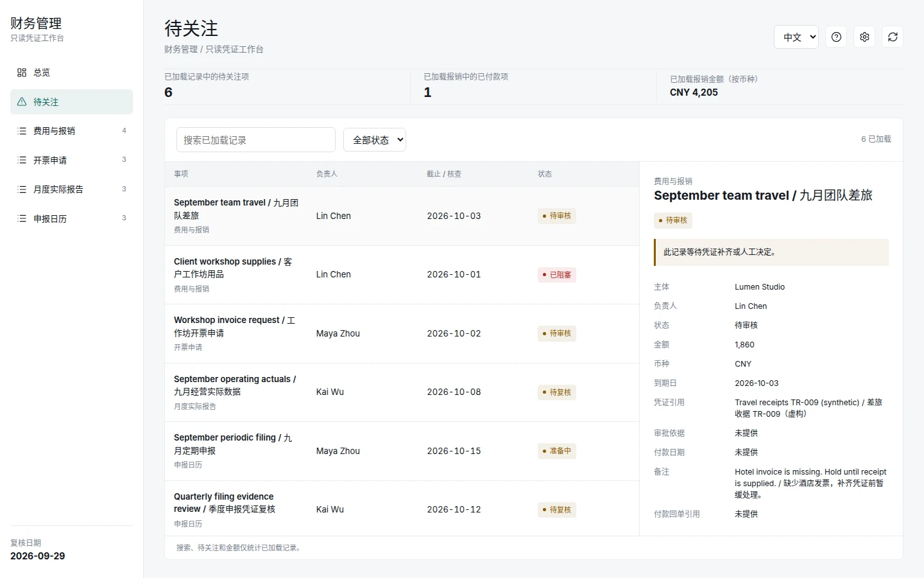Navigate to 申报日历 in sidebar

point(71,219)
